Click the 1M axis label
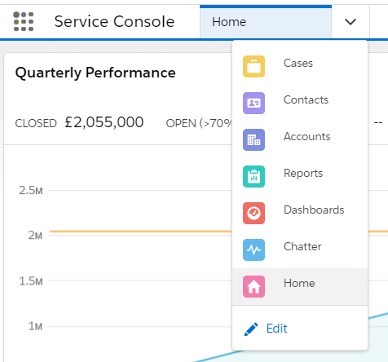The image size is (388, 362). pos(35,326)
